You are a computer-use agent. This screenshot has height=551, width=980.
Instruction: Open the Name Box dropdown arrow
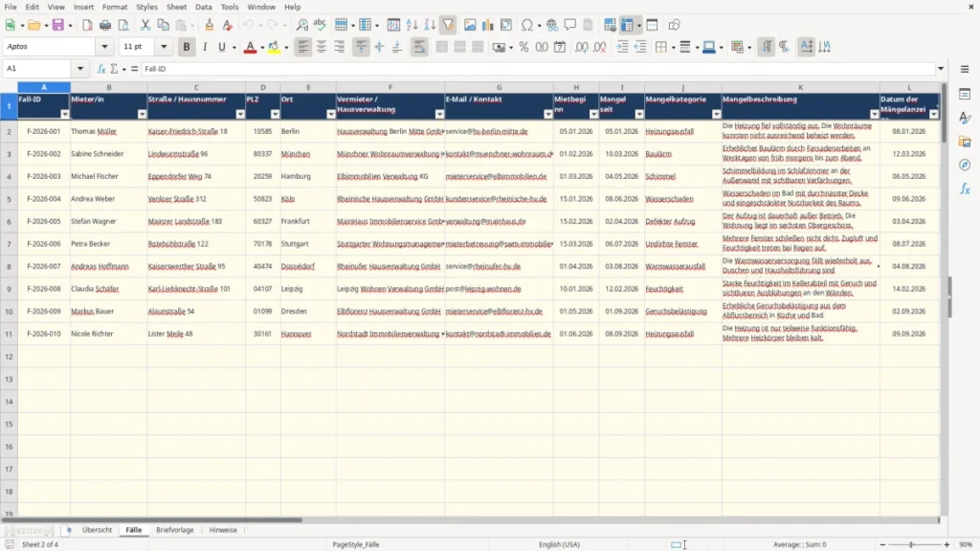tap(80, 69)
